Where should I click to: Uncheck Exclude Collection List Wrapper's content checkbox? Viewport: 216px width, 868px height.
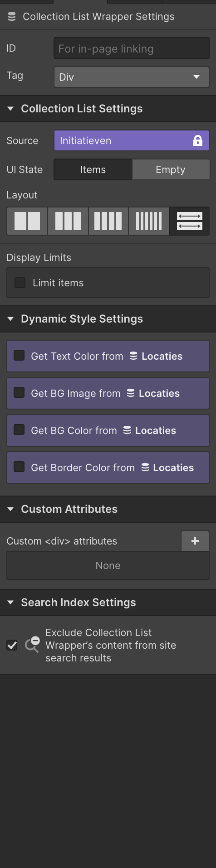point(12,645)
